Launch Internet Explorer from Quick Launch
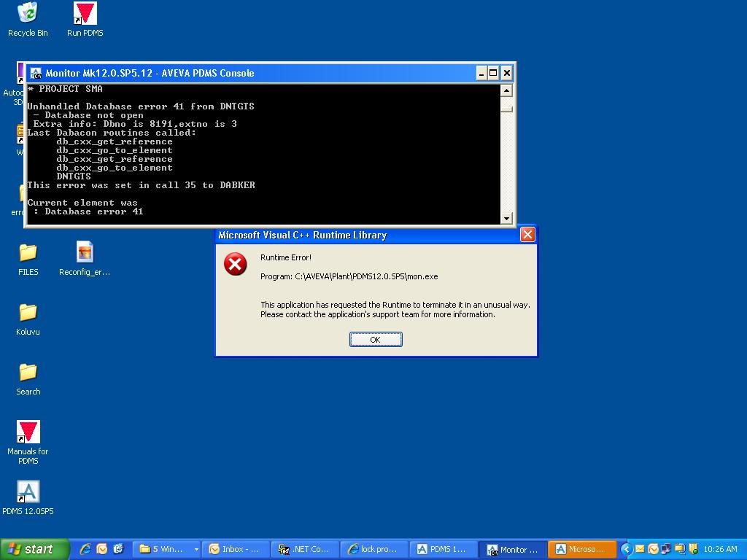 coord(86,549)
